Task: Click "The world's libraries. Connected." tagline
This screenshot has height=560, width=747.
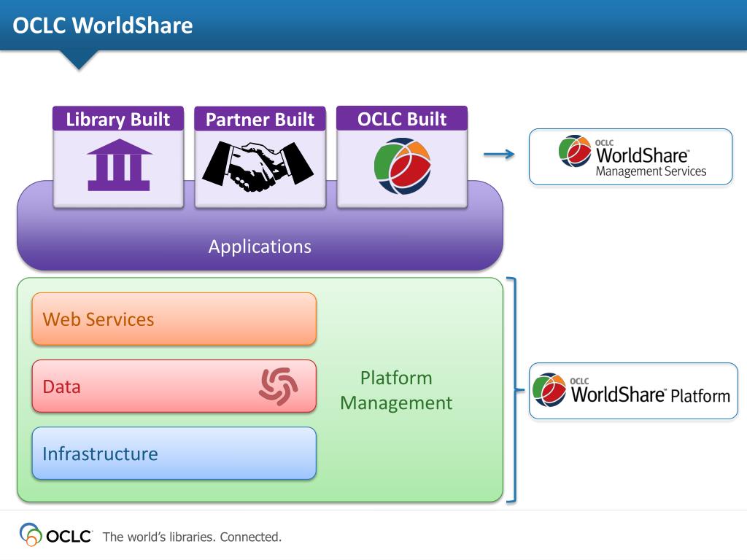Action: 192,537
